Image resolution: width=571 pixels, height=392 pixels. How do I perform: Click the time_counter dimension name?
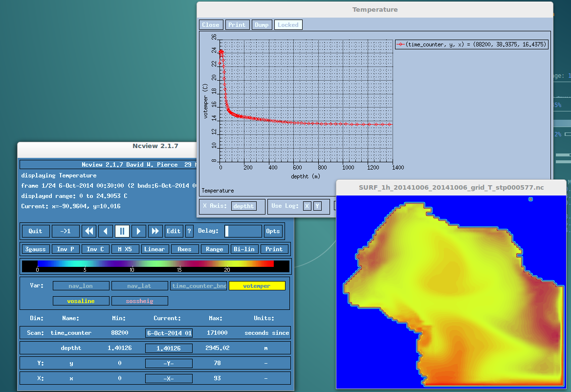click(71, 333)
